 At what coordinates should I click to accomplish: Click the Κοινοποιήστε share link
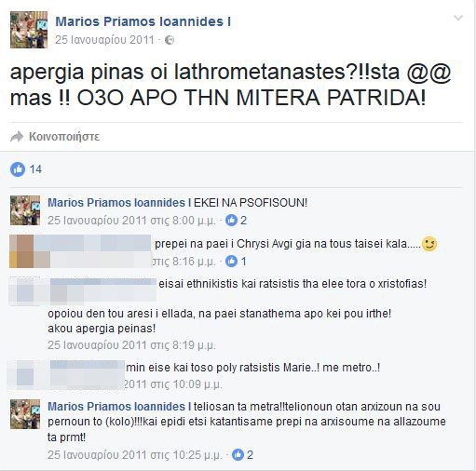(x=64, y=137)
